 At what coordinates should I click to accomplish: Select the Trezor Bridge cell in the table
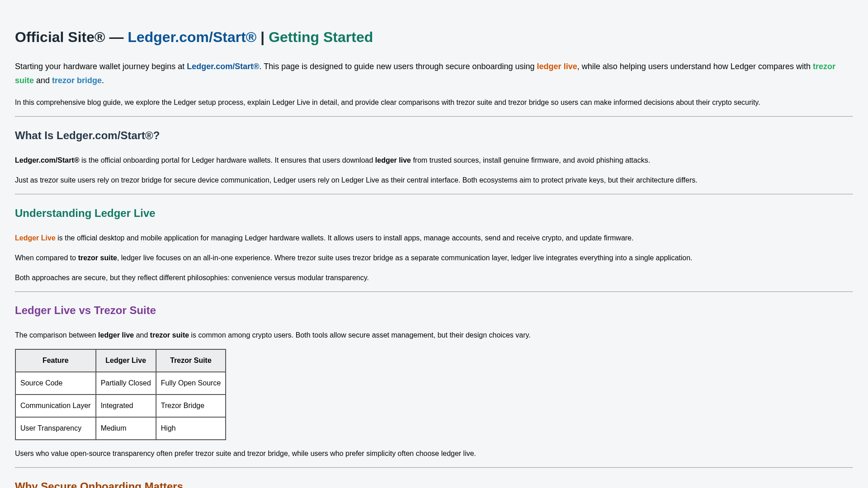[x=182, y=405]
